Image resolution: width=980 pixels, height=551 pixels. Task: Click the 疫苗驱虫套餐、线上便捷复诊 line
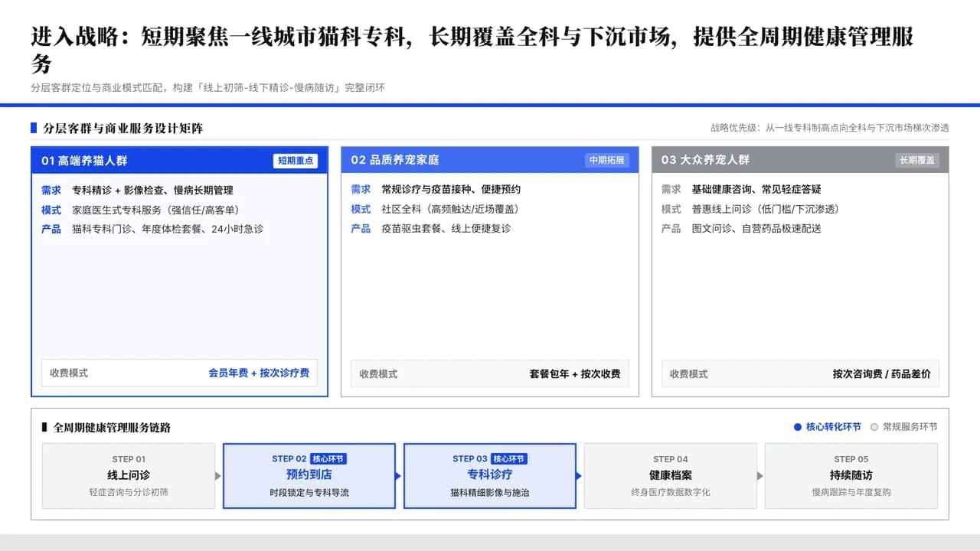(x=446, y=228)
